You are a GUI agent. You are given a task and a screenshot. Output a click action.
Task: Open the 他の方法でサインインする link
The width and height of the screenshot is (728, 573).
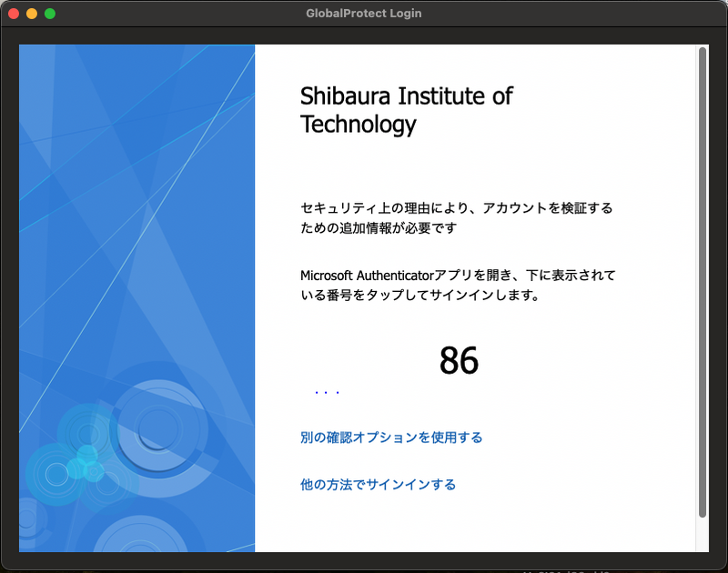point(378,485)
